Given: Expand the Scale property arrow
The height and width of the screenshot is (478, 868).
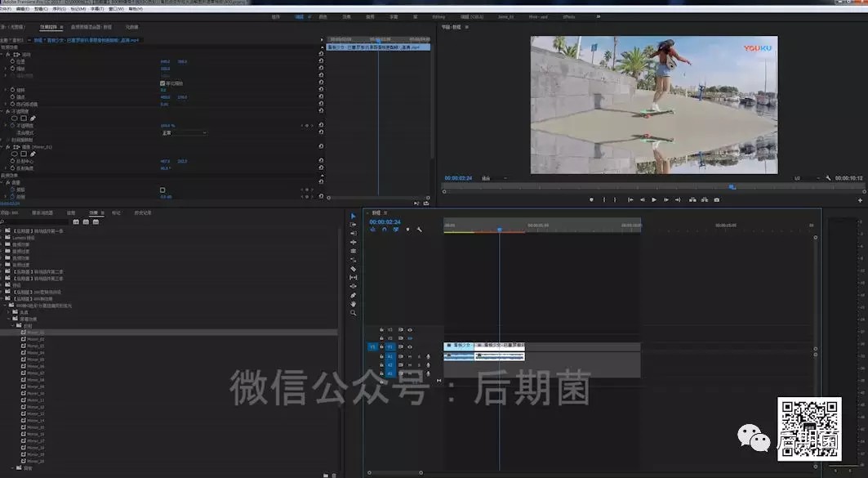Looking at the screenshot, I should click(x=6, y=69).
